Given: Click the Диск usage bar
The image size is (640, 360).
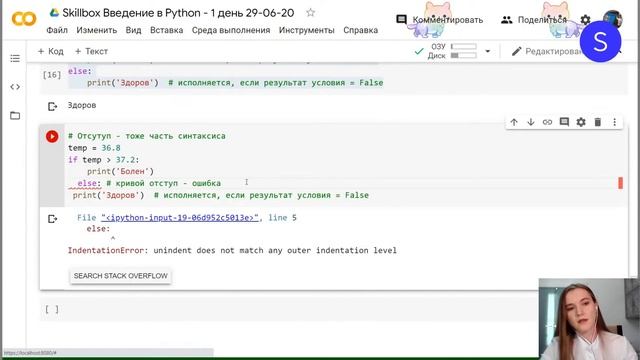Looking at the screenshot, I should 464,56.
